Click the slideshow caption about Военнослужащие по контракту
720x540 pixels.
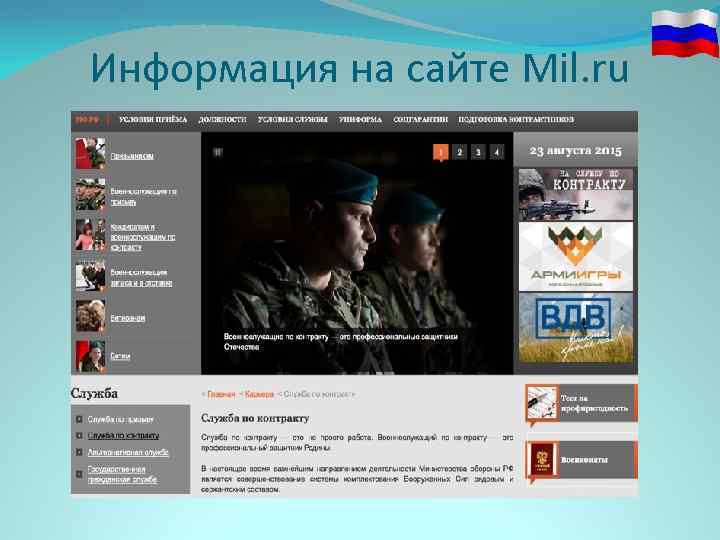(341, 342)
